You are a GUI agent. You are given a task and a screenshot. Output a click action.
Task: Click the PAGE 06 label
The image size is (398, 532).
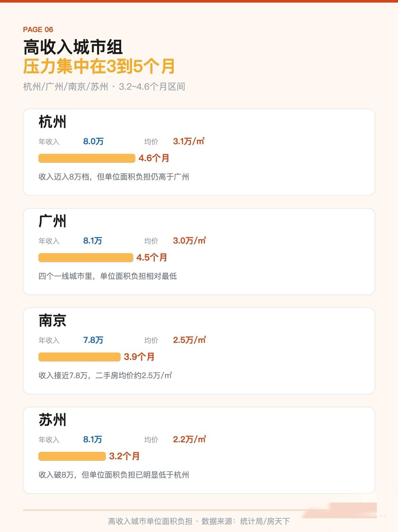tap(38, 29)
